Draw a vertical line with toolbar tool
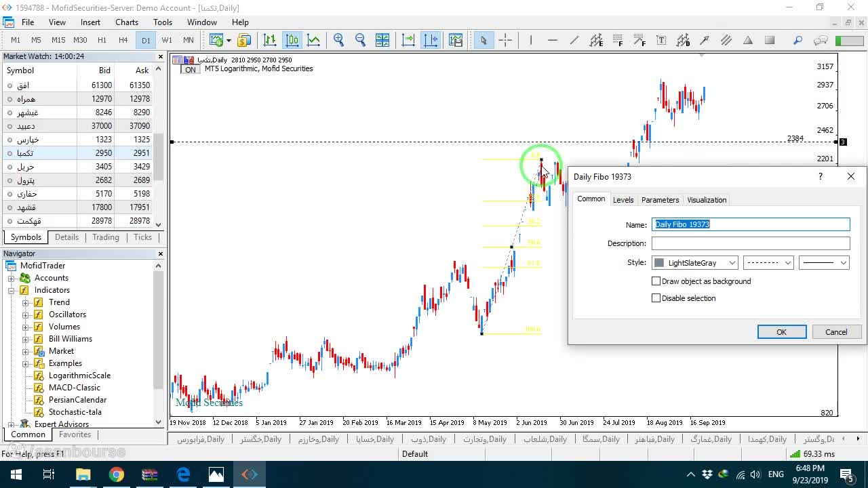The height and width of the screenshot is (488, 868). coord(531,40)
